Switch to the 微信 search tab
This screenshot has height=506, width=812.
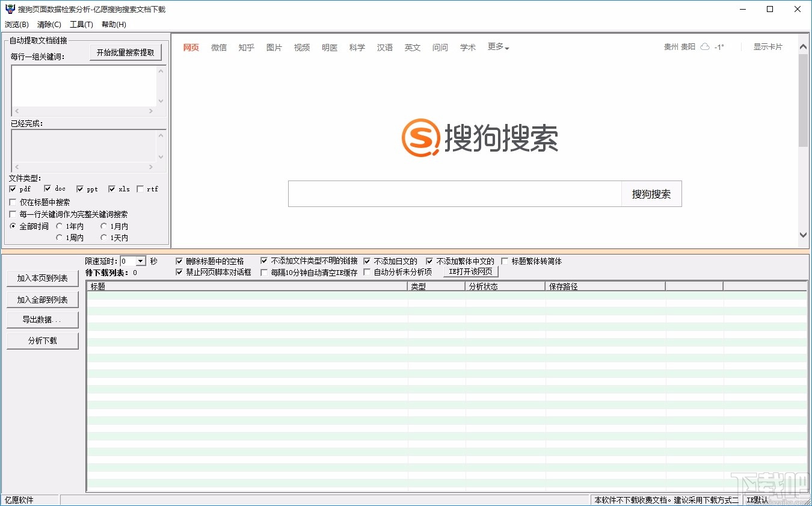click(218, 47)
